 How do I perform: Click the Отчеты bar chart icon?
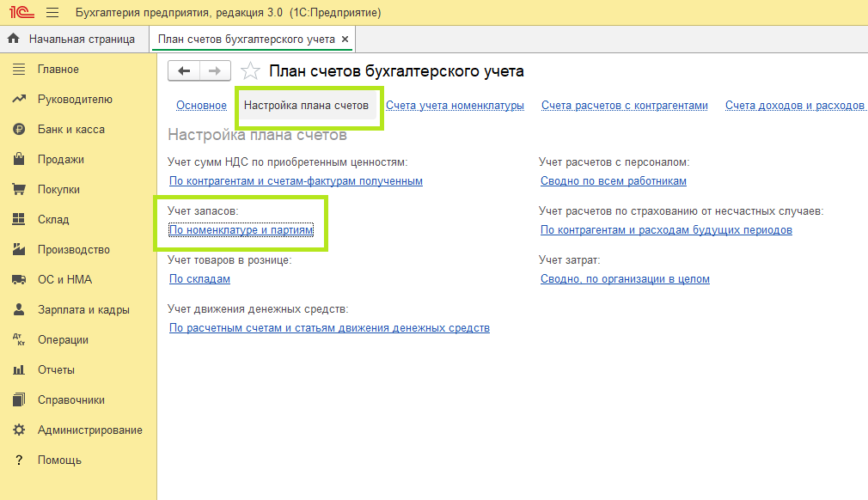coord(19,369)
